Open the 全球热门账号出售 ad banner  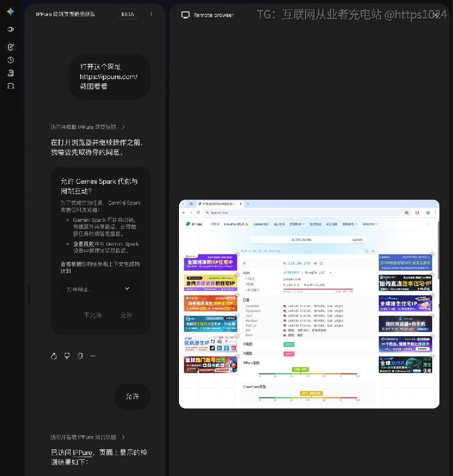pos(210,365)
